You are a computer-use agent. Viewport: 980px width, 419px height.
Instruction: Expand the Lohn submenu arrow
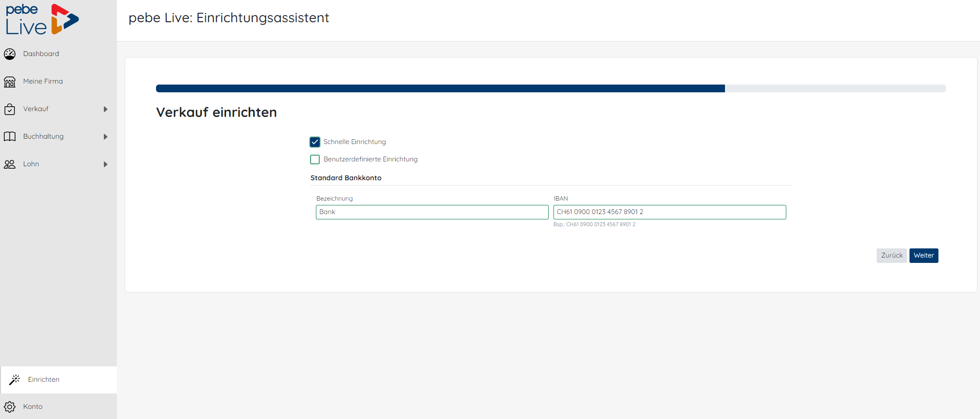105,164
